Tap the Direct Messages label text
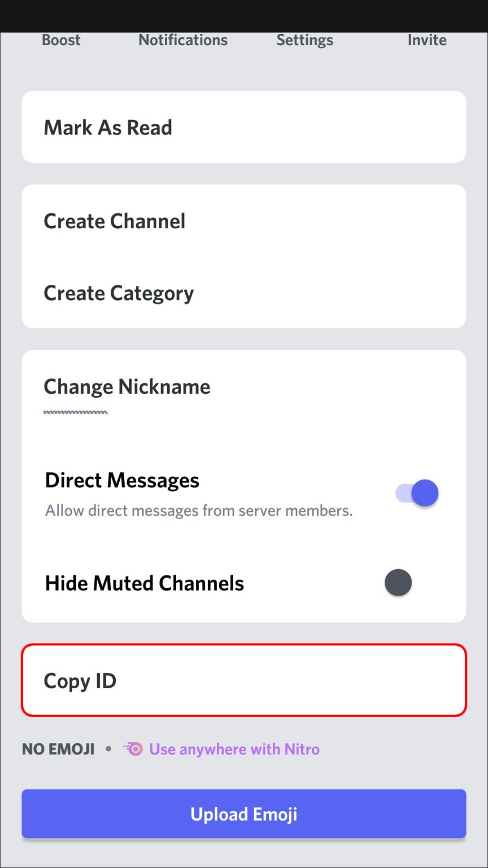488x868 pixels. (122, 480)
